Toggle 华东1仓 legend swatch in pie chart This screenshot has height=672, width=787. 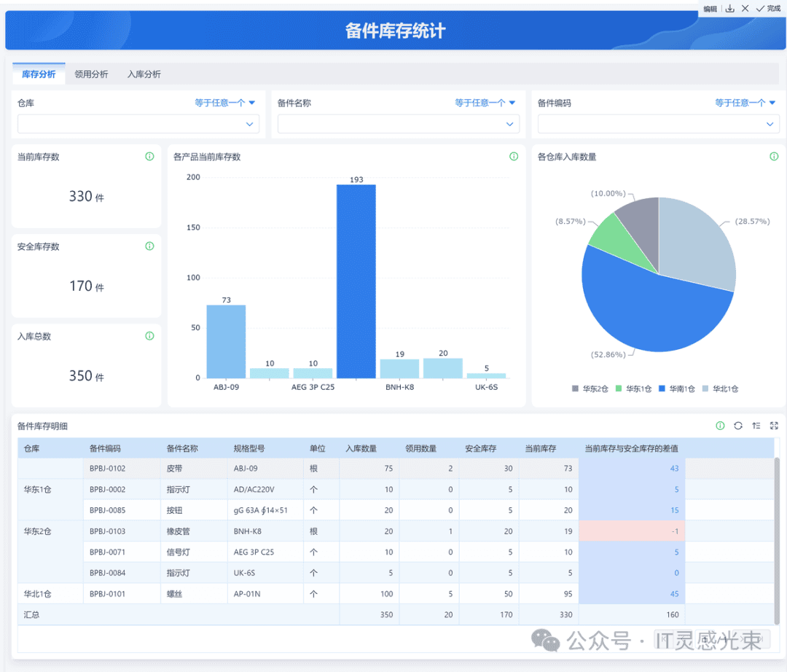pyautogui.click(x=619, y=388)
